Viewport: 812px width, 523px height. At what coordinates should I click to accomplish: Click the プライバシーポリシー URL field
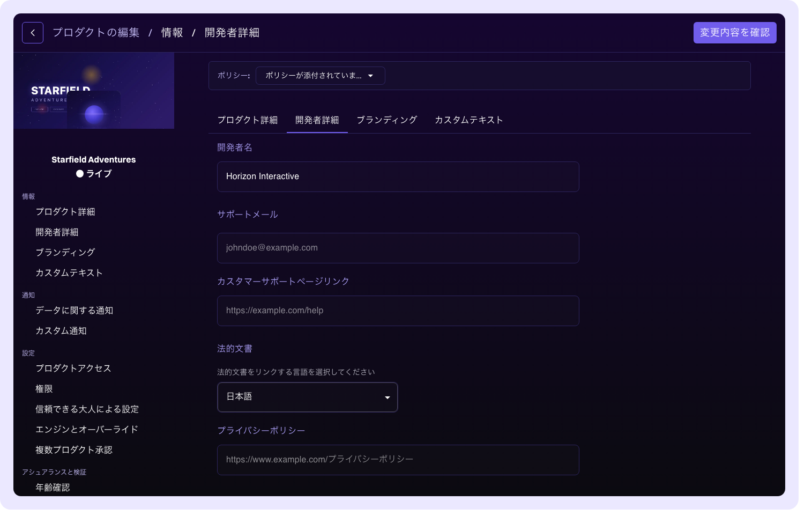point(398,460)
